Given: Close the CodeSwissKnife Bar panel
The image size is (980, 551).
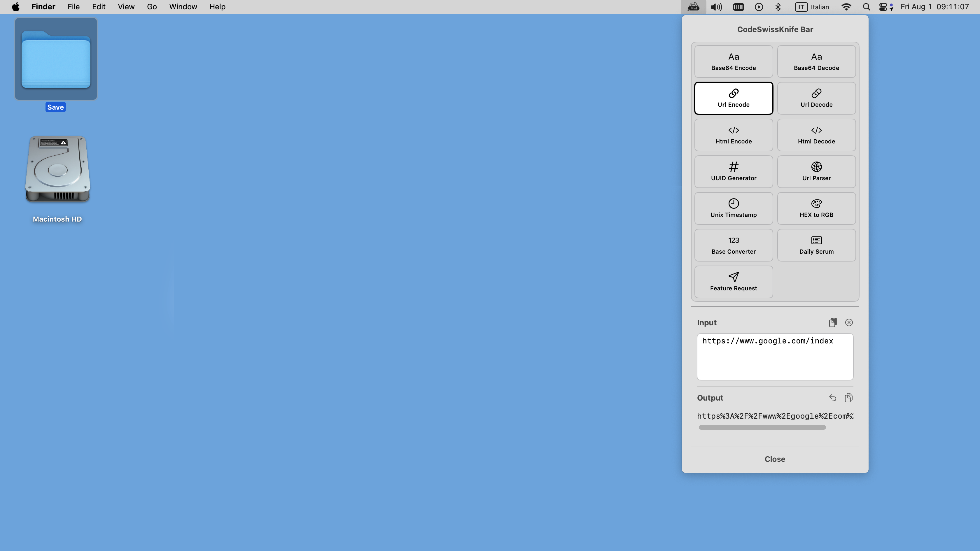Looking at the screenshot, I should [775, 459].
